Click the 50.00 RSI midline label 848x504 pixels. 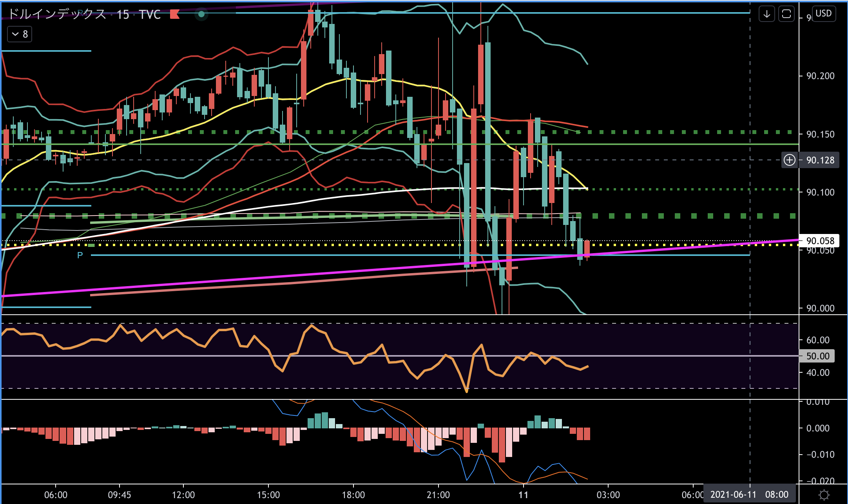tap(817, 356)
